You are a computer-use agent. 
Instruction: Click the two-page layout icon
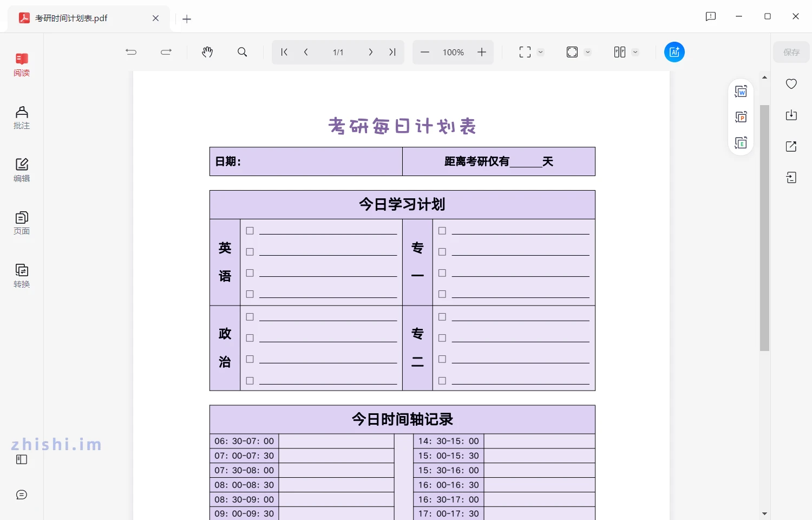click(620, 52)
